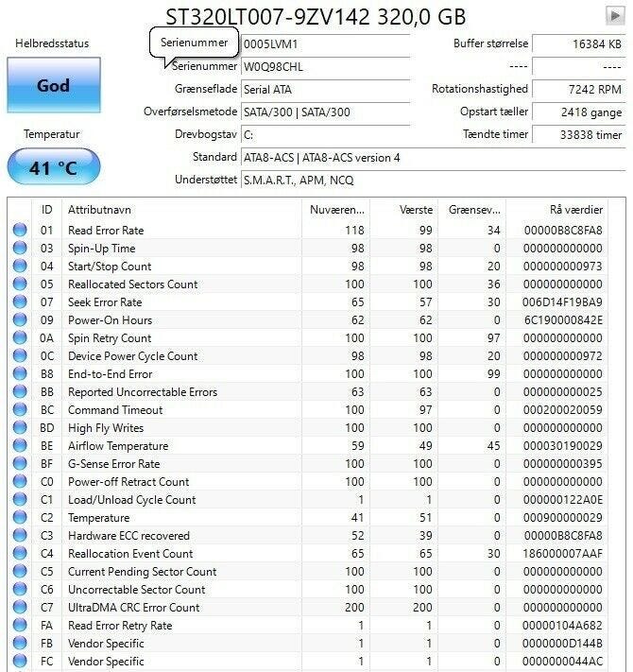The image size is (633, 672).
Task: Click the status orb beside Reallocated Sectors Count
Action: click(x=20, y=284)
